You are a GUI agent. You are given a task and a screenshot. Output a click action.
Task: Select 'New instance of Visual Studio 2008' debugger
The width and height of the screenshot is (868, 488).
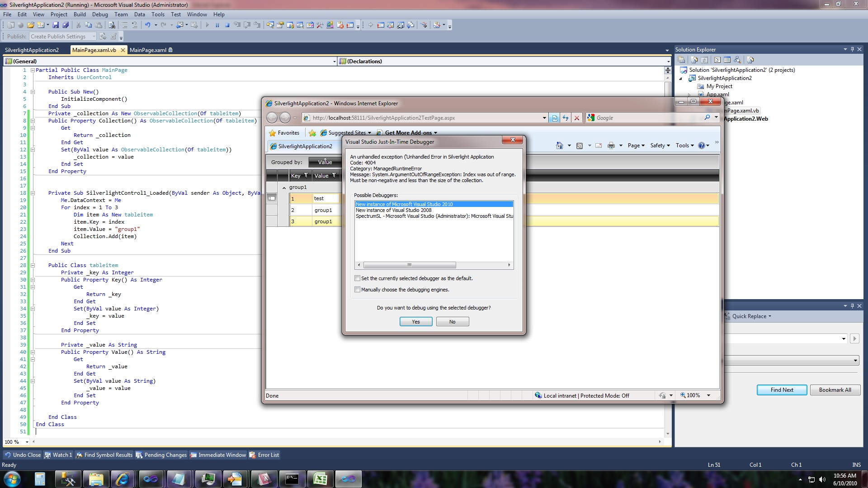pyautogui.click(x=394, y=210)
